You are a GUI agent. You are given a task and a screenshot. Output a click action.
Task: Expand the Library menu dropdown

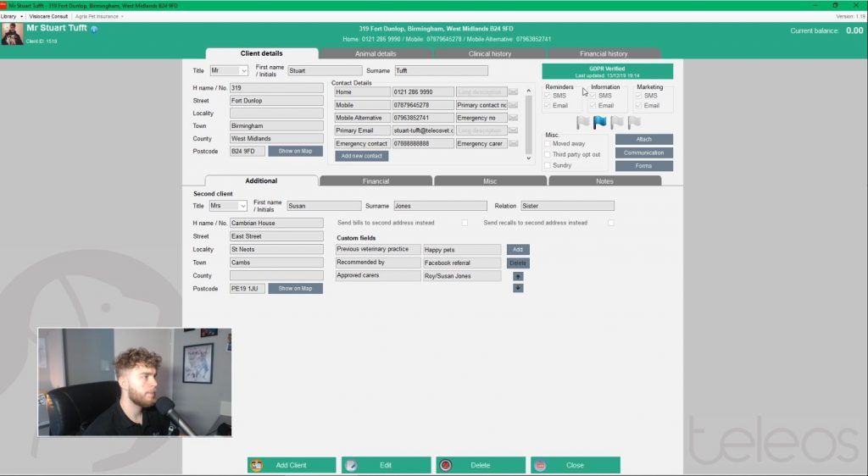(x=10, y=16)
